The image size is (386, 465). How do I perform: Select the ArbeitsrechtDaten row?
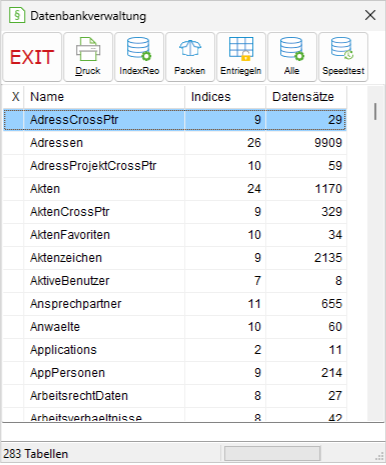(x=175, y=396)
